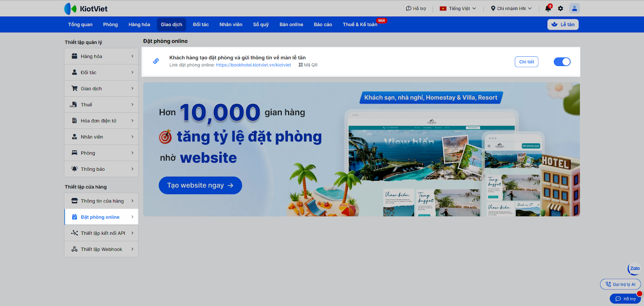Click the Tạo website ngay button
644x306 pixels.
pyautogui.click(x=200, y=185)
